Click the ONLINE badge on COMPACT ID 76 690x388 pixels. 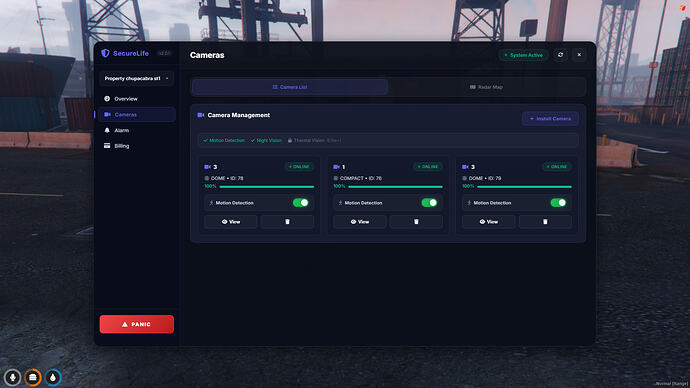428,167
